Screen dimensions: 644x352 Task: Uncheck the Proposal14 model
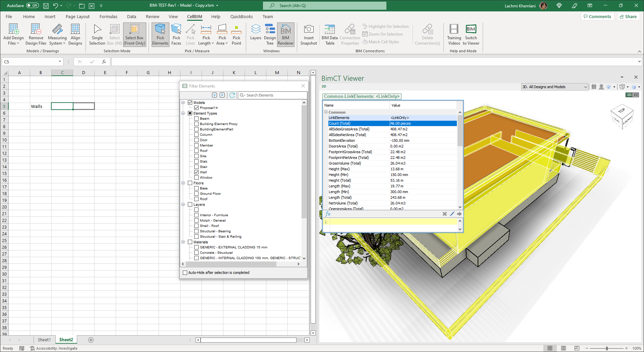click(x=197, y=108)
